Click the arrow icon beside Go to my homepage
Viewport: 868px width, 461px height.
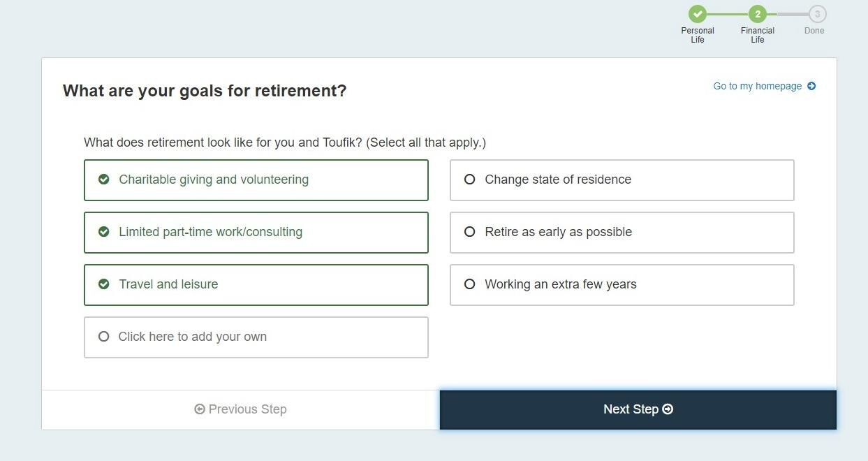[x=811, y=86]
